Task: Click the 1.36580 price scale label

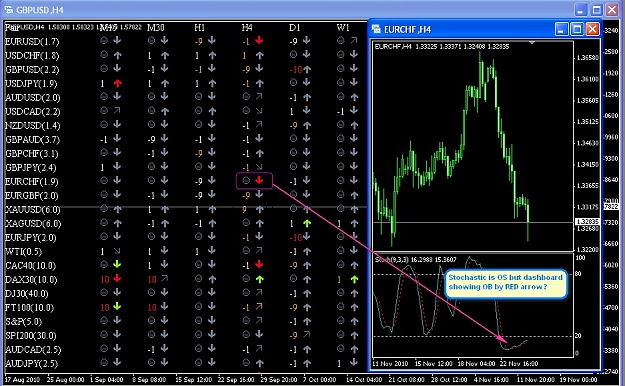Action: click(588, 58)
